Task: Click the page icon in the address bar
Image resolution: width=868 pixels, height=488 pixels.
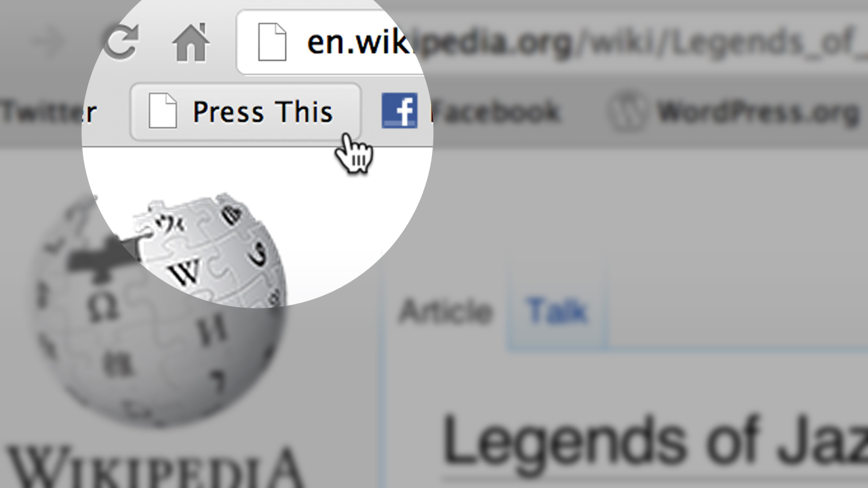Action: pos(273,43)
